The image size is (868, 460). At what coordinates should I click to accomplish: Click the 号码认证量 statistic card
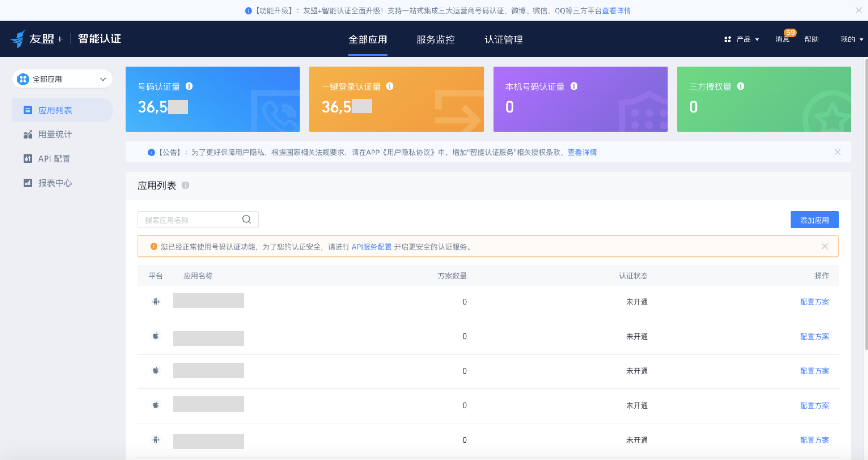(x=213, y=99)
